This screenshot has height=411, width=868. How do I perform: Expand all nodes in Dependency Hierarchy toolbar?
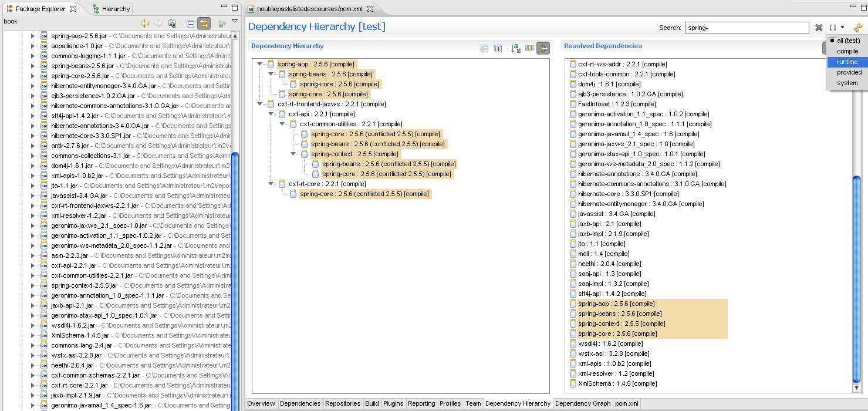498,49
